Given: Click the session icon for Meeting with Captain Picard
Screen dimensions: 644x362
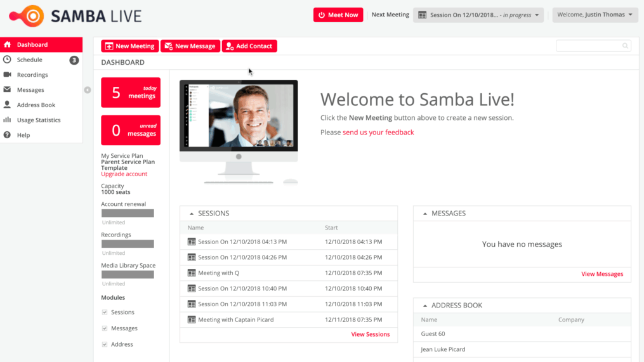Looking at the screenshot, I should point(192,320).
